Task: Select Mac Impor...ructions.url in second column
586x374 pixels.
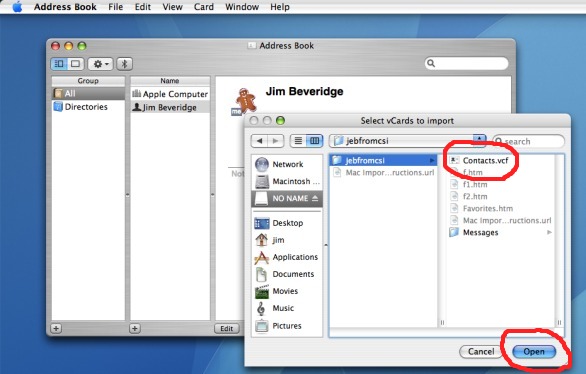Action: click(x=500, y=220)
